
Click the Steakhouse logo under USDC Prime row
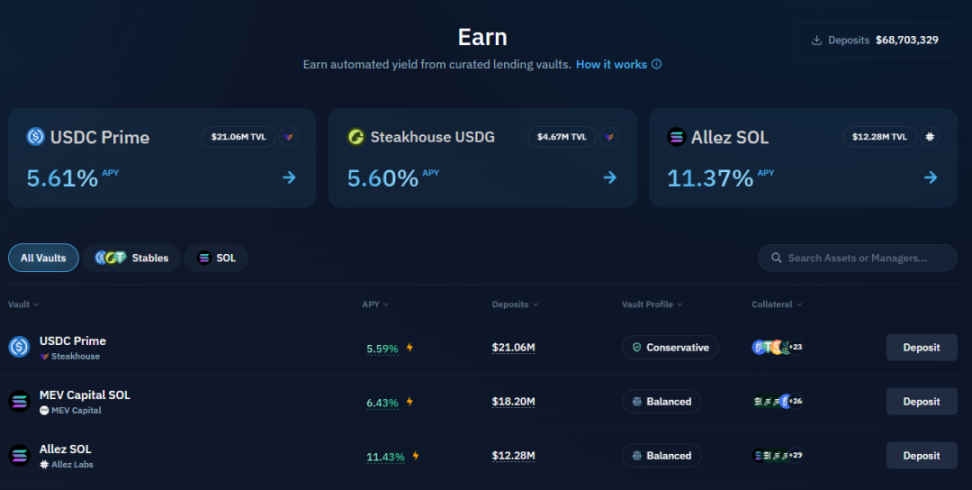44,357
